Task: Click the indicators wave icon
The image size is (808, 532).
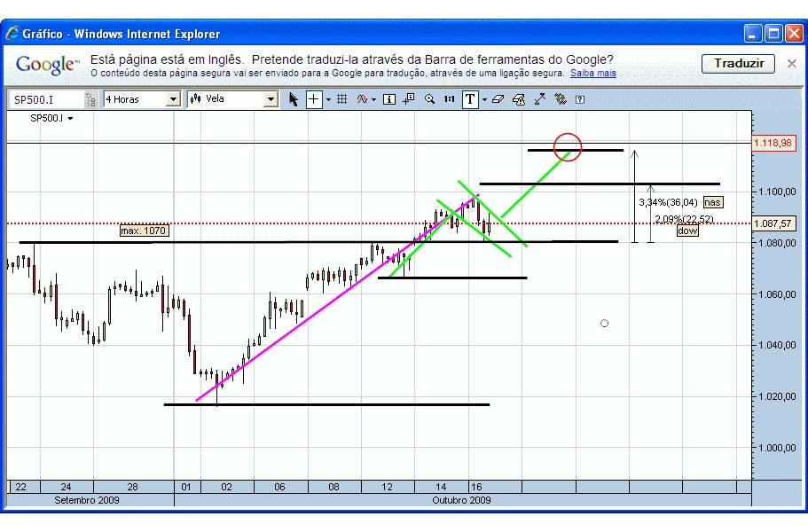Action: pos(362,99)
